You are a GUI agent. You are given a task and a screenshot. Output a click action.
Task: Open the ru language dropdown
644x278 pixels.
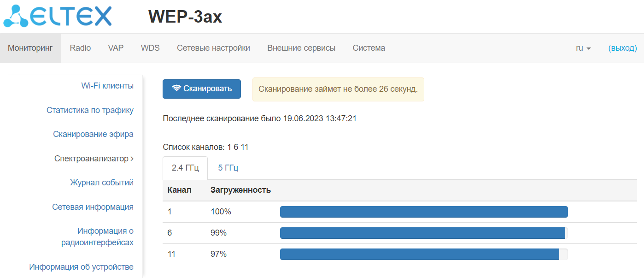(583, 48)
